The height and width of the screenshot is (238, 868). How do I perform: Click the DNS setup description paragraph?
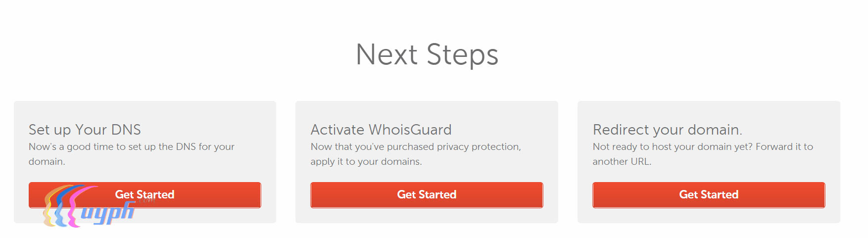(x=131, y=147)
